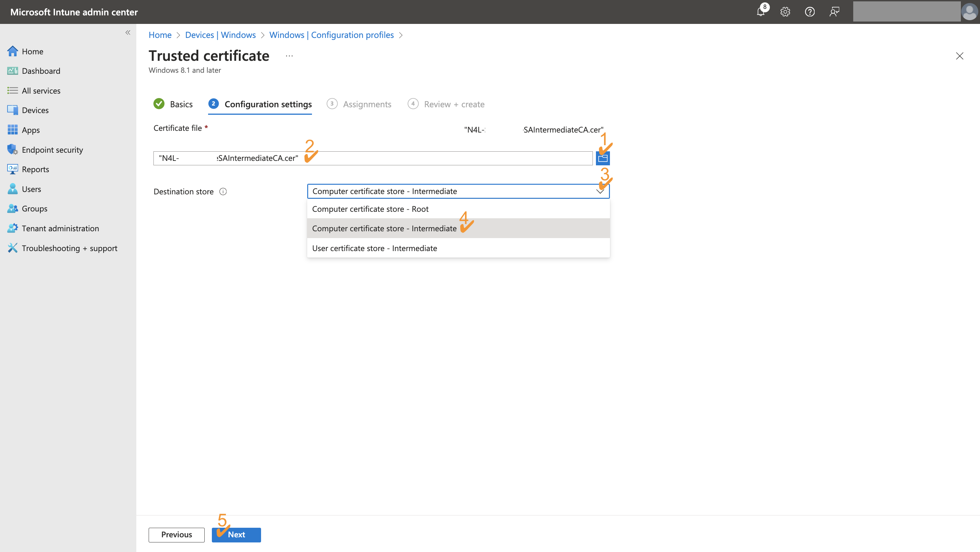Browse for a certificate file

[x=603, y=158]
